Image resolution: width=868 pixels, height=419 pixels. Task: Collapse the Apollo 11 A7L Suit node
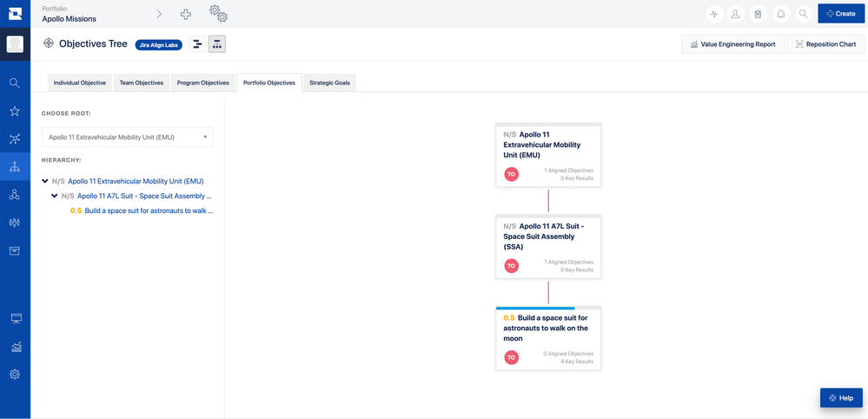click(x=54, y=196)
